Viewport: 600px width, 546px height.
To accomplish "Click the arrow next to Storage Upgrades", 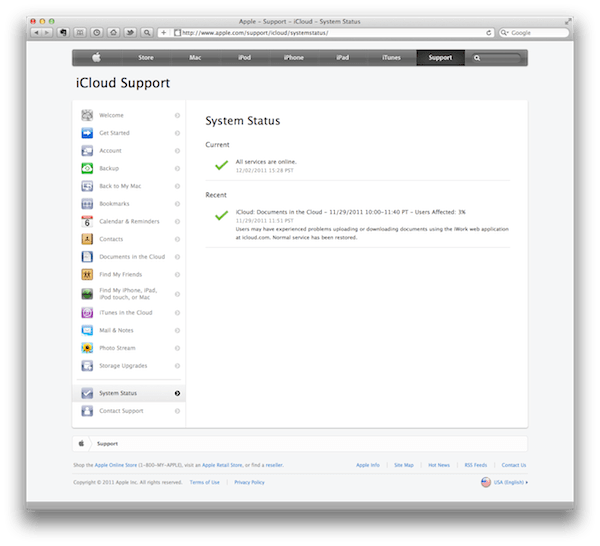I will point(177,366).
